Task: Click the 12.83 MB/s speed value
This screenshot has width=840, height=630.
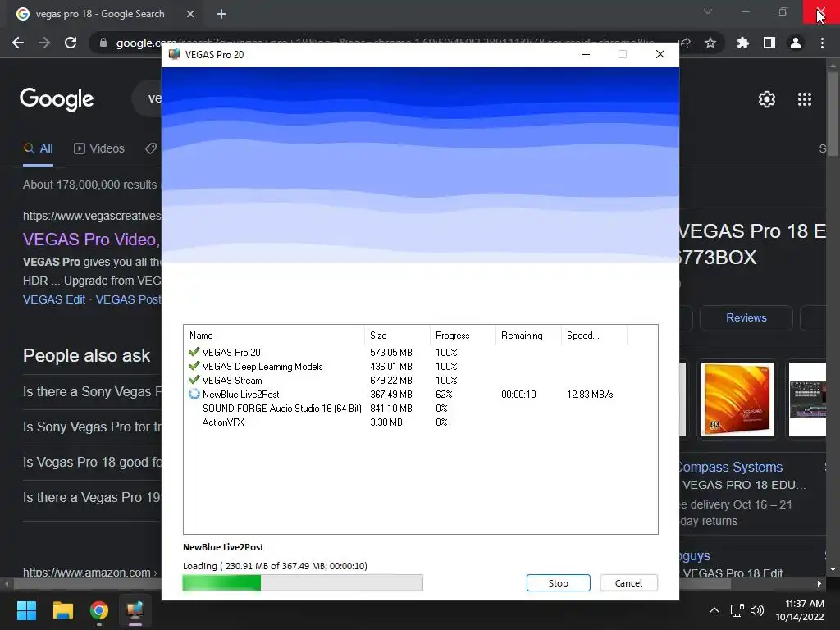Action: point(590,395)
